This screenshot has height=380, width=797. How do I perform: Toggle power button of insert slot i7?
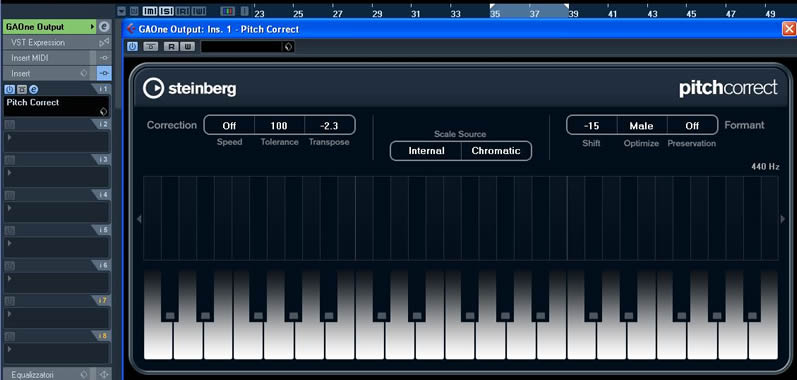9,301
